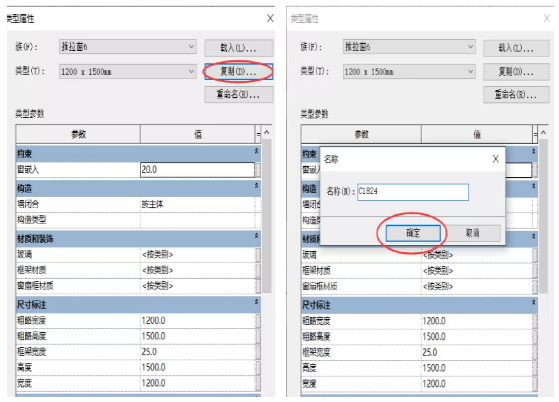Collapse the 约束 section in left dialog
Screen dimensions: 559x402
256,152
